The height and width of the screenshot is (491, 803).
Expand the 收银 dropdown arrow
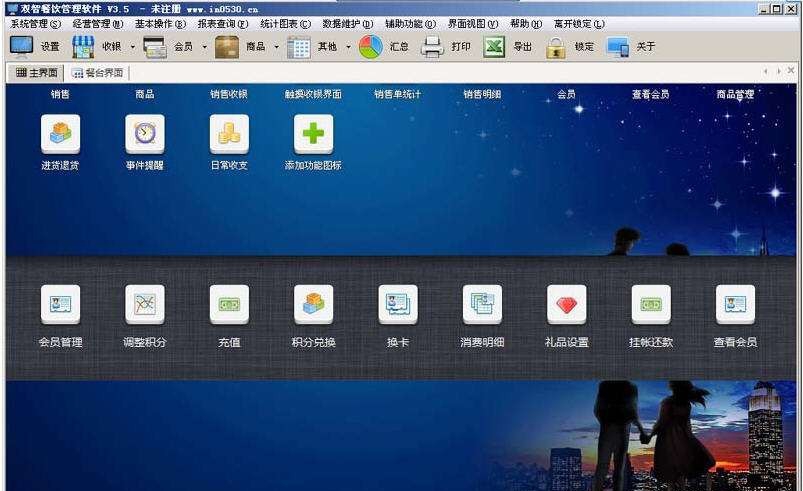133,47
